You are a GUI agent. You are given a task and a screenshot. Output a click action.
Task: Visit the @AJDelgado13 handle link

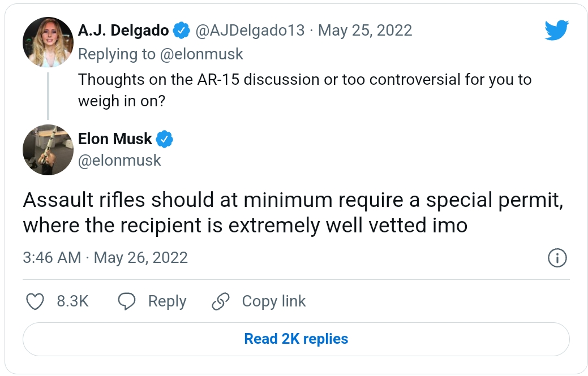(x=250, y=30)
